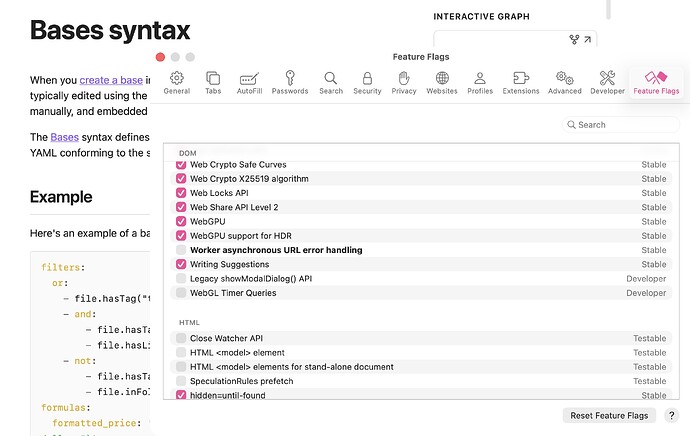The image size is (690, 436).
Task: Open the Passwords key icon
Action: (x=290, y=82)
